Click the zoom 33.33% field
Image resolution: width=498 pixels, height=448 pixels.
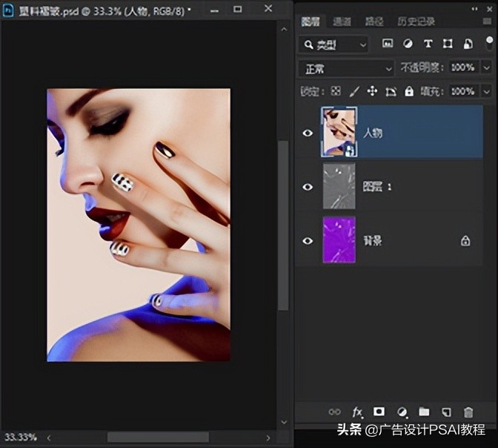(x=21, y=438)
